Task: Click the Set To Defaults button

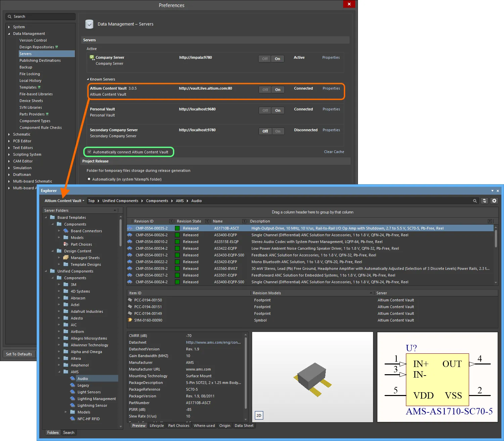Action: pyautogui.click(x=19, y=354)
